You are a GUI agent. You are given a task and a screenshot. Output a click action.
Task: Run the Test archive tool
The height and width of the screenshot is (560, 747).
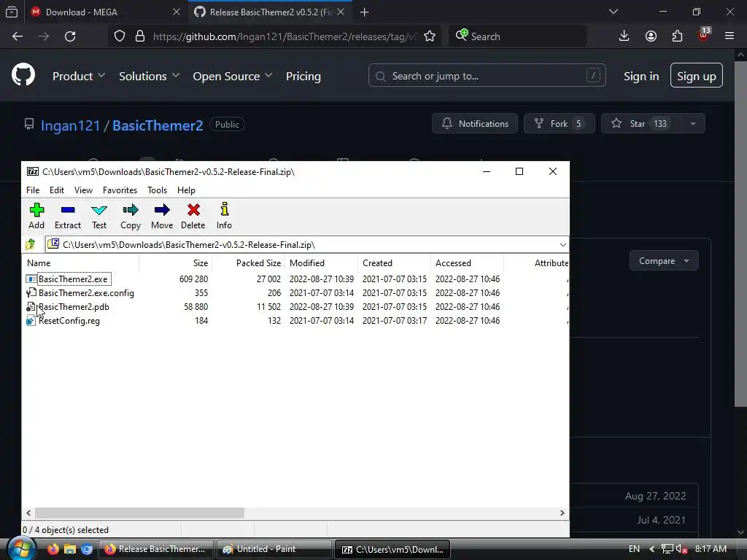click(x=99, y=216)
